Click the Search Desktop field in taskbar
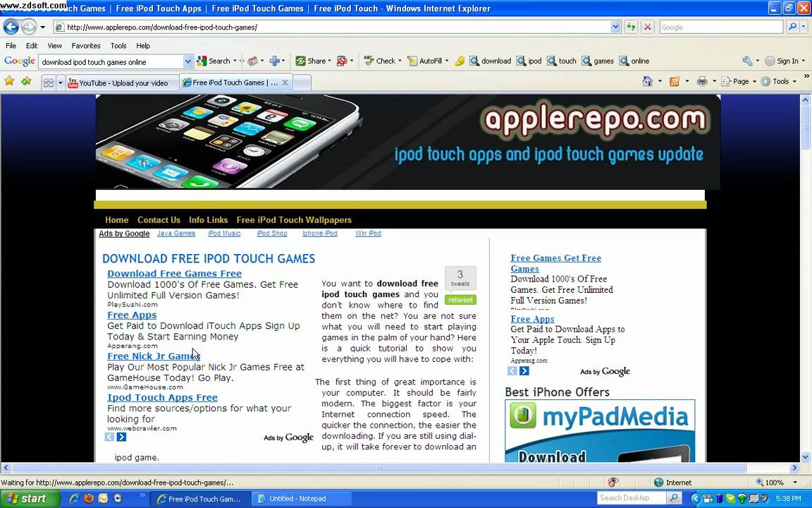 (x=632, y=498)
